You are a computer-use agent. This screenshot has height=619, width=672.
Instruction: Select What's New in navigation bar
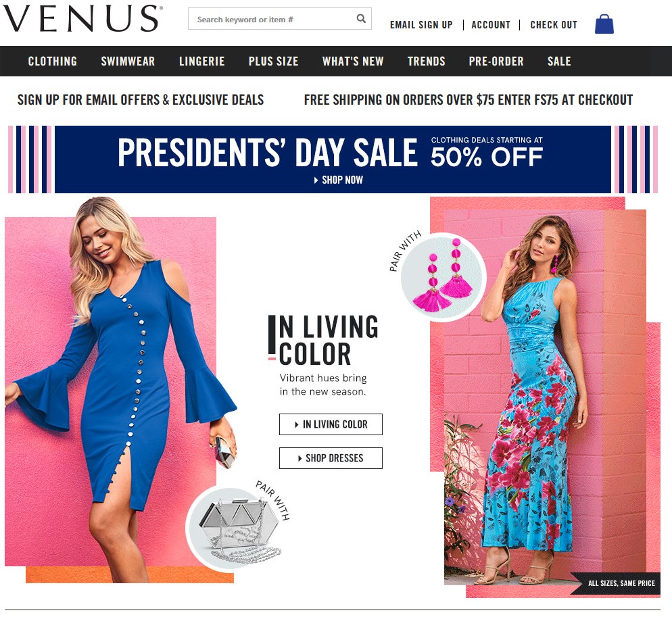pos(353,61)
